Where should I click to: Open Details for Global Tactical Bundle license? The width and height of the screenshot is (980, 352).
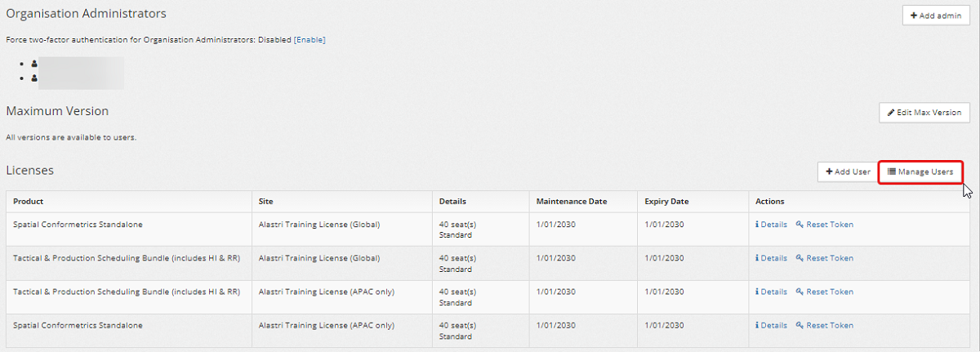pyautogui.click(x=771, y=258)
